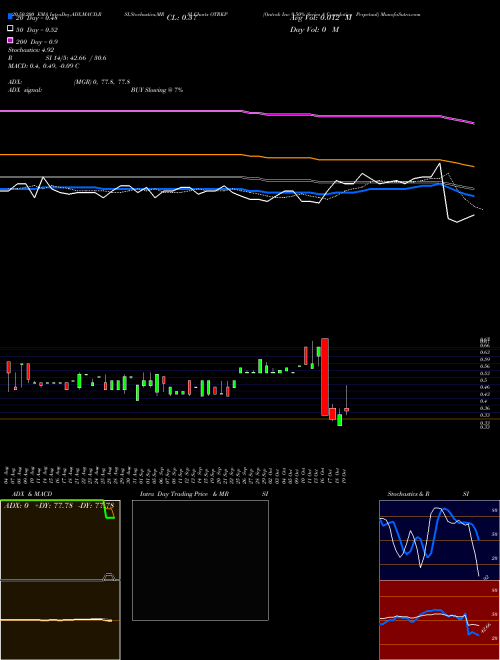Click the lower MACD chart panel
This screenshot has height=660, width=500.
(x=60, y=620)
